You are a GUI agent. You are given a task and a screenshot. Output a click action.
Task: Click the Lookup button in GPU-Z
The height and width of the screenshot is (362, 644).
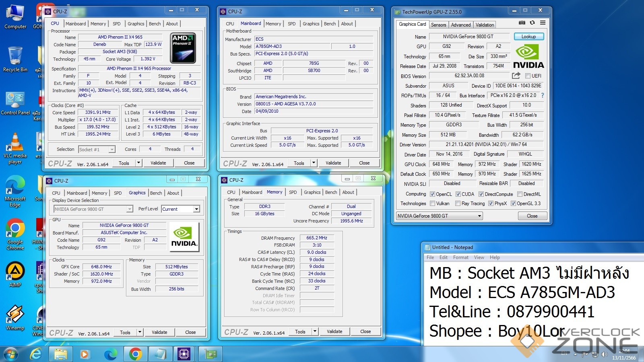[x=528, y=37]
